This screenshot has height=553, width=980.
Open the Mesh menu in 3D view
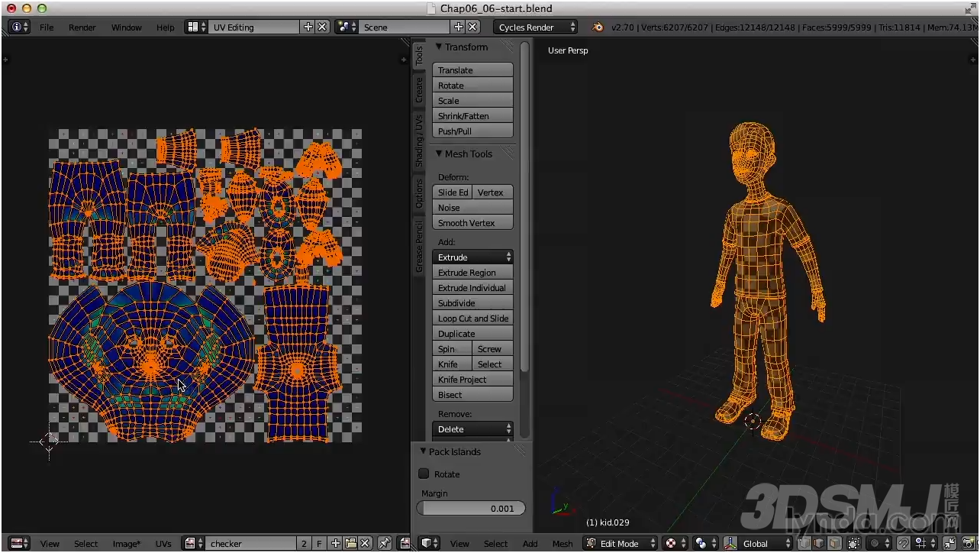point(563,544)
